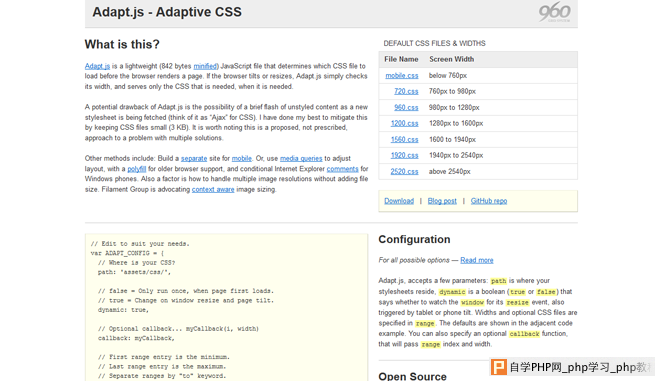The image size is (660, 381).
Task: Open the Internet Explorer comments link
Action: click(342, 169)
